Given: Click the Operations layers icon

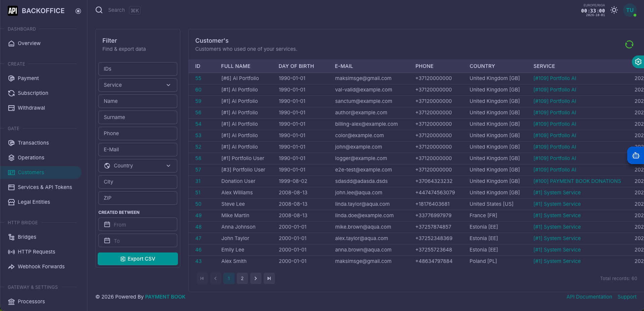Looking at the screenshot, I should coord(11,158).
